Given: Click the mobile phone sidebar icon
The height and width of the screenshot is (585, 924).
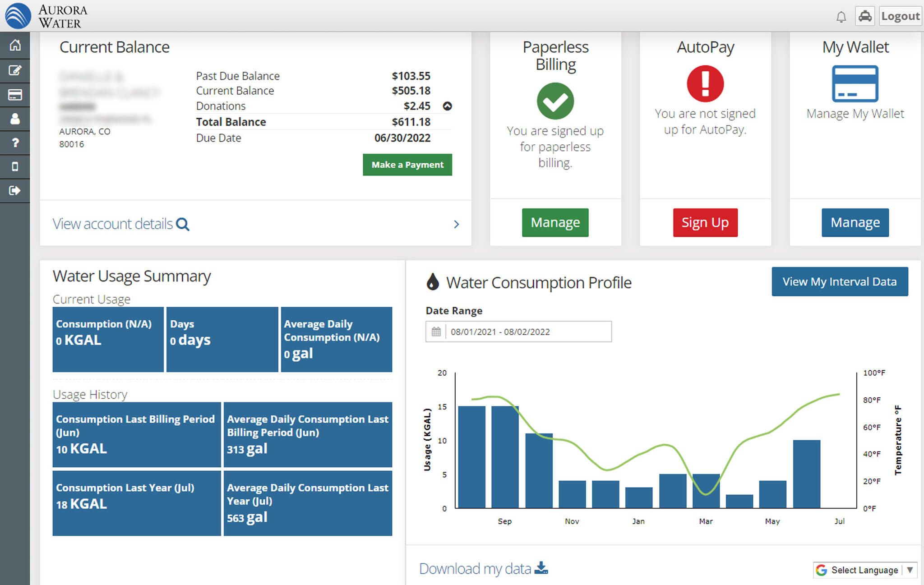Looking at the screenshot, I should tap(15, 167).
